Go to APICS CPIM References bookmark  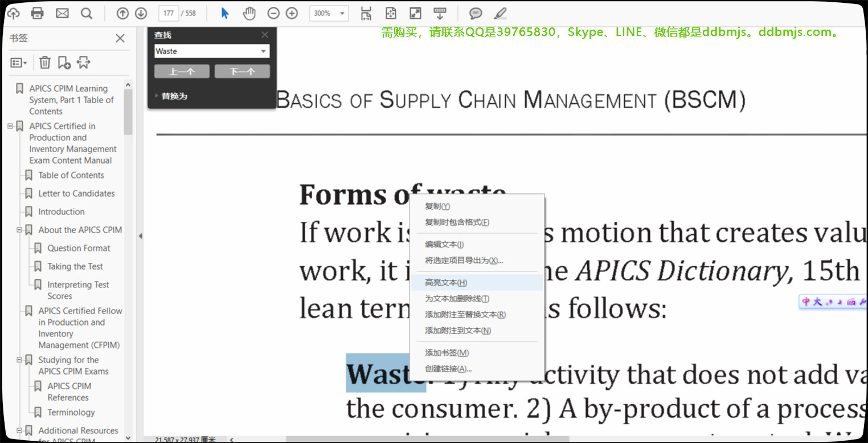[69, 392]
